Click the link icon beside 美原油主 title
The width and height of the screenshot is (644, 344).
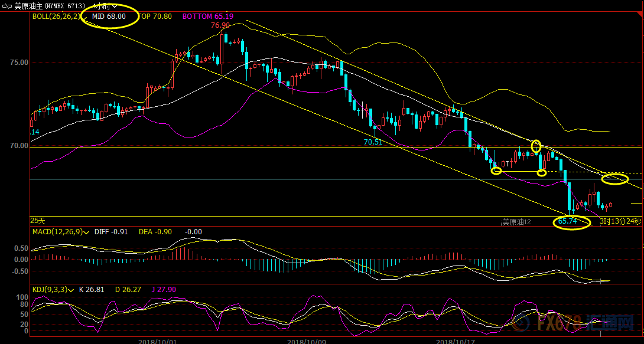6,5
